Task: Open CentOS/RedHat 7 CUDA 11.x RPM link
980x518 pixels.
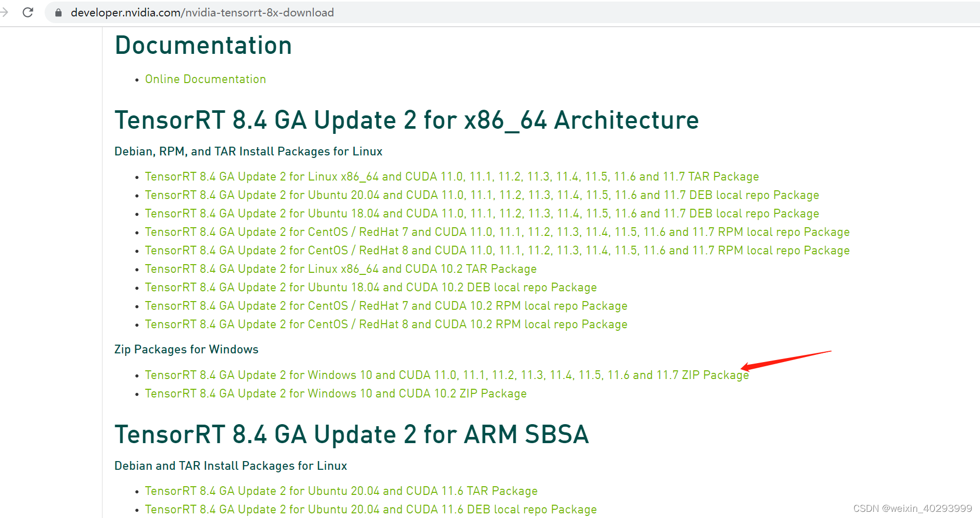Action: (497, 232)
